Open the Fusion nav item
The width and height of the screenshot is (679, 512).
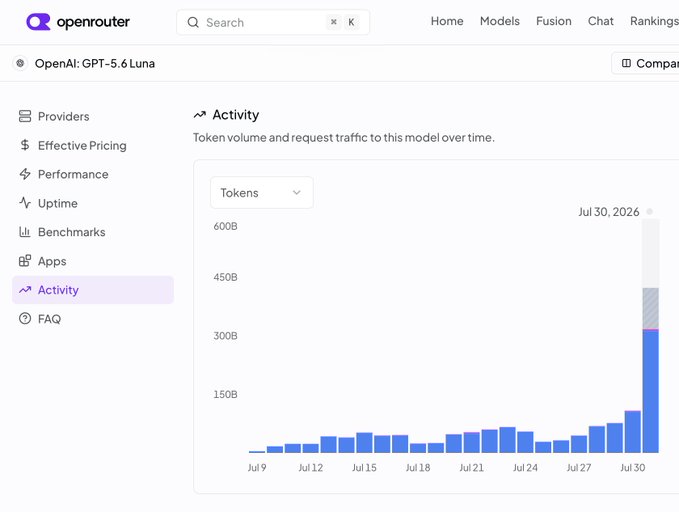[x=554, y=21]
